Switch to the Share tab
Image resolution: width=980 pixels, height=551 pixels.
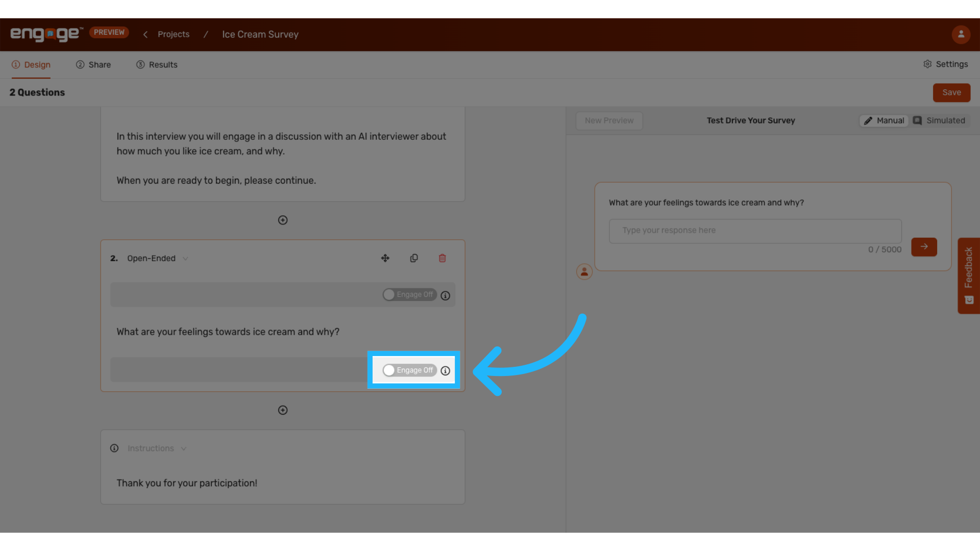pyautogui.click(x=93, y=65)
